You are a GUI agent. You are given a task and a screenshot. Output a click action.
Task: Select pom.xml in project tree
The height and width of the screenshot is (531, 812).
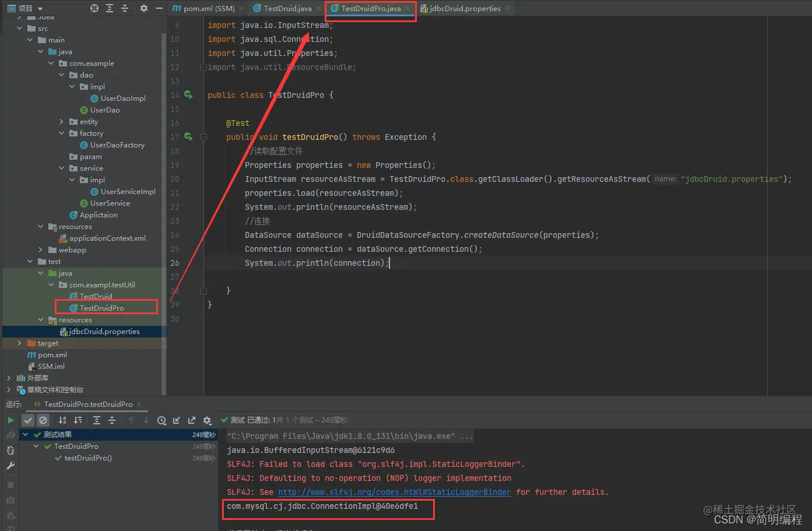52,354
